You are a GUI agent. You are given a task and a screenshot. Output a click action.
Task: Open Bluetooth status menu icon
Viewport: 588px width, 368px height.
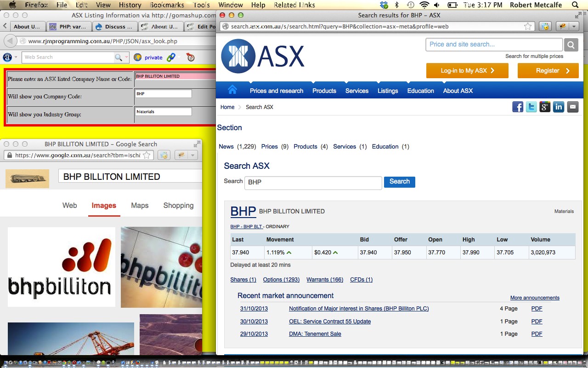pos(397,5)
